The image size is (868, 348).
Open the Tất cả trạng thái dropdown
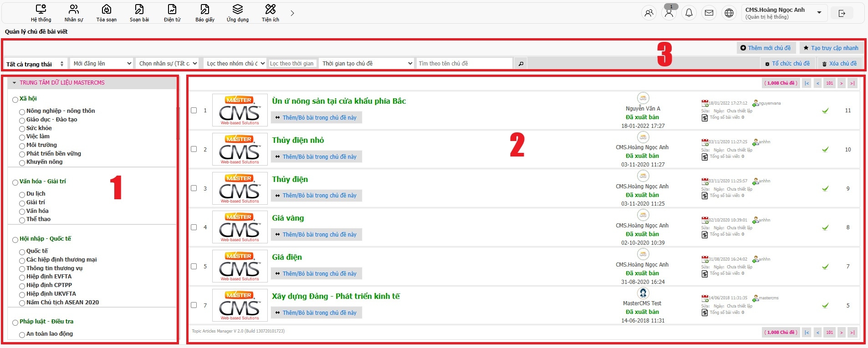pos(36,64)
